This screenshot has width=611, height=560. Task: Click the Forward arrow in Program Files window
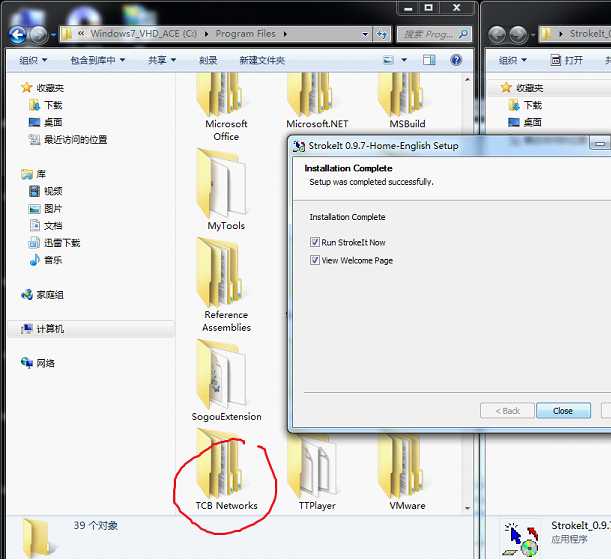pyautogui.click(x=38, y=35)
